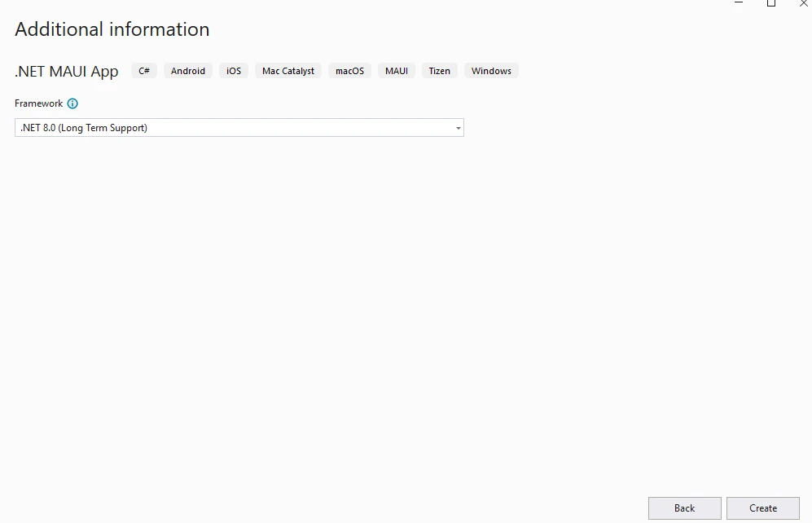Expand the Framework dropdown arrow
812x523 pixels.
point(458,128)
